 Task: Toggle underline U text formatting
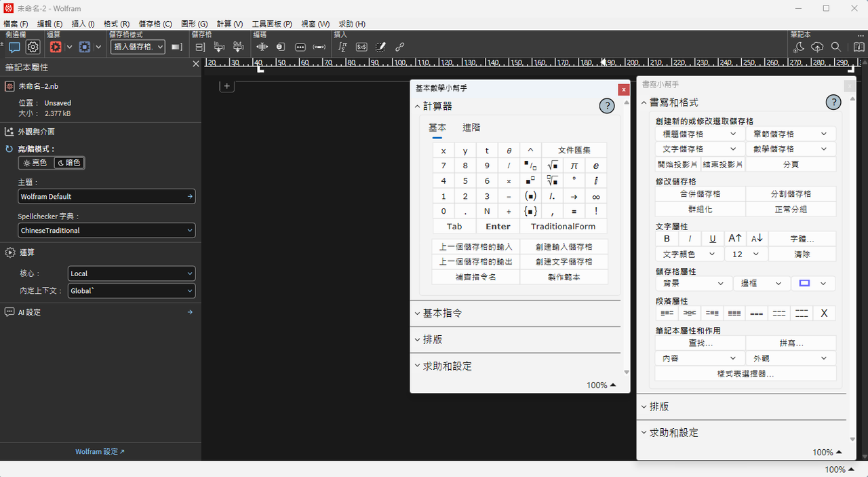713,238
